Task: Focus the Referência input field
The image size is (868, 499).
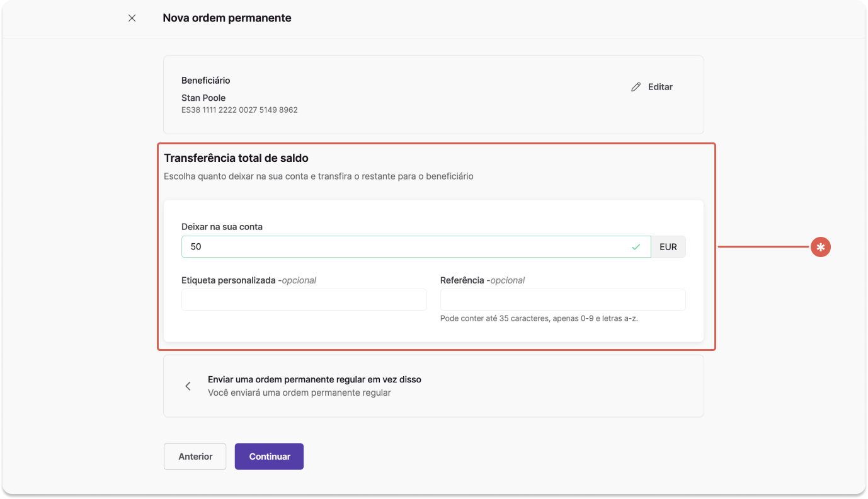Action: tap(563, 300)
